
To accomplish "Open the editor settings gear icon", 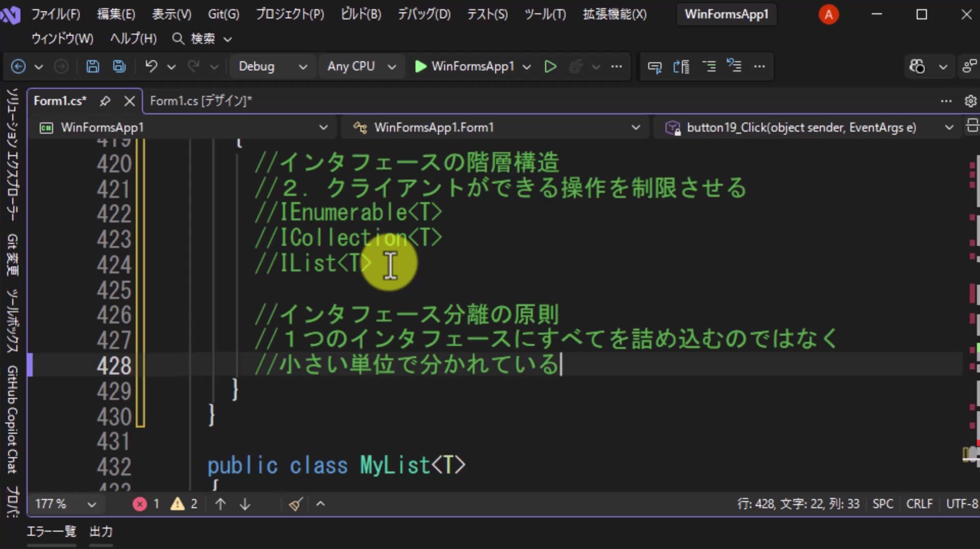I will [x=970, y=101].
